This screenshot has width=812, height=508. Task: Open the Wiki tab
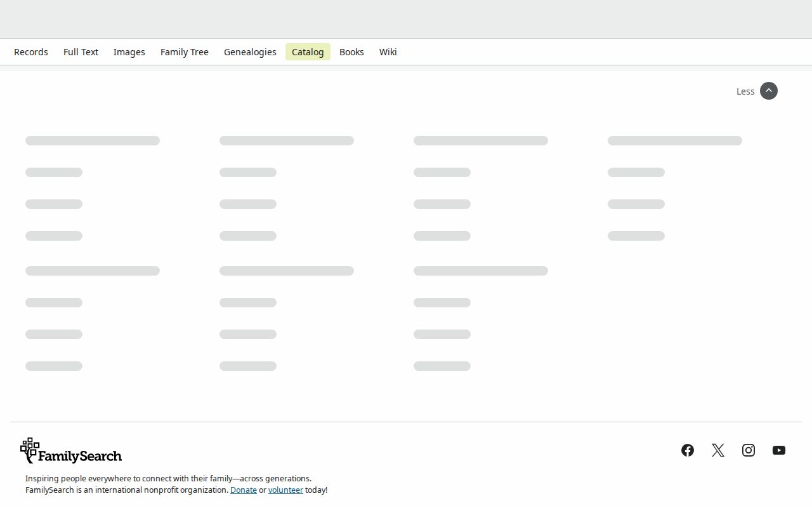388,52
